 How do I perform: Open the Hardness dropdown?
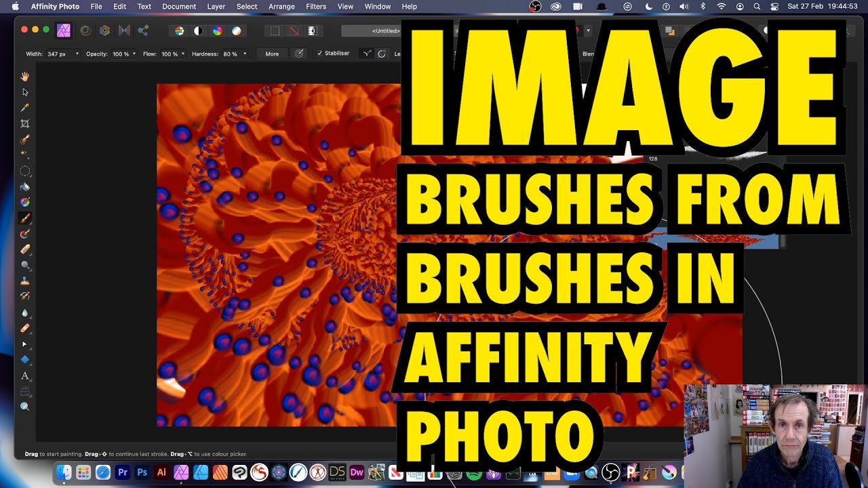pos(244,54)
